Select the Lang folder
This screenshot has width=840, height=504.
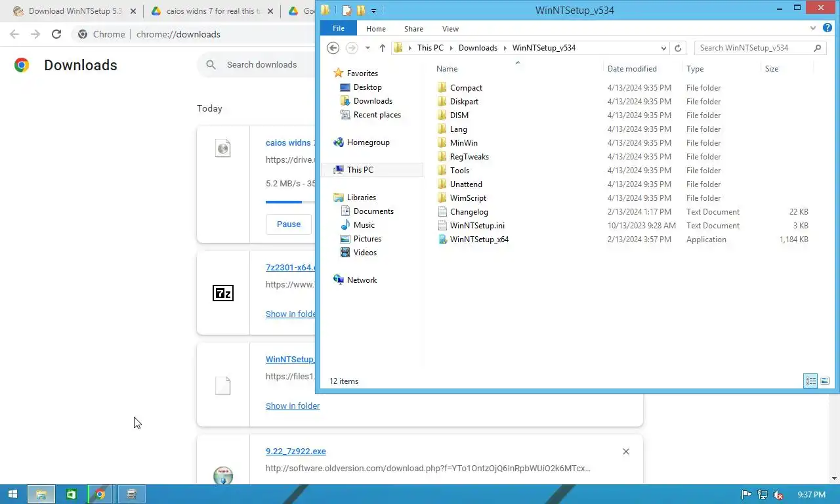coord(459,129)
